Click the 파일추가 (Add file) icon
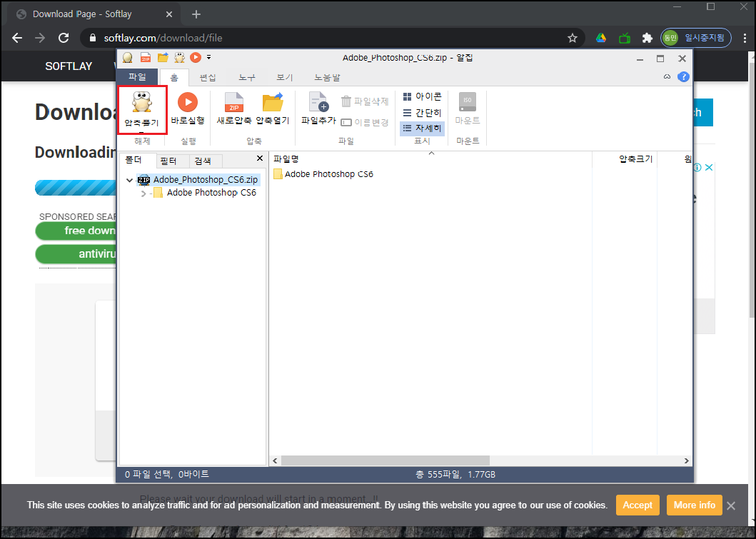The image size is (756, 539). [318, 102]
